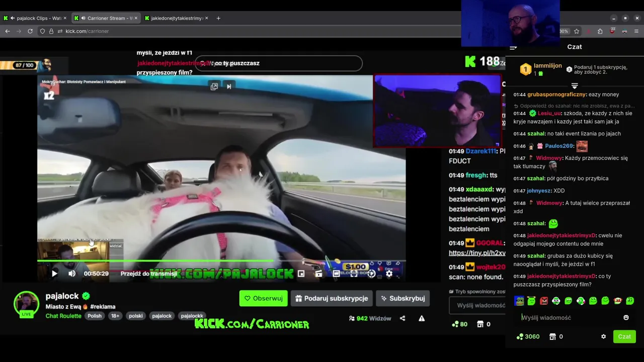Image resolution: width=644 pixels, height=362 pixels.
Task: Switch to the jakiedonejtytakiestrimyx browser tab
Action: [x=176, y=18]
